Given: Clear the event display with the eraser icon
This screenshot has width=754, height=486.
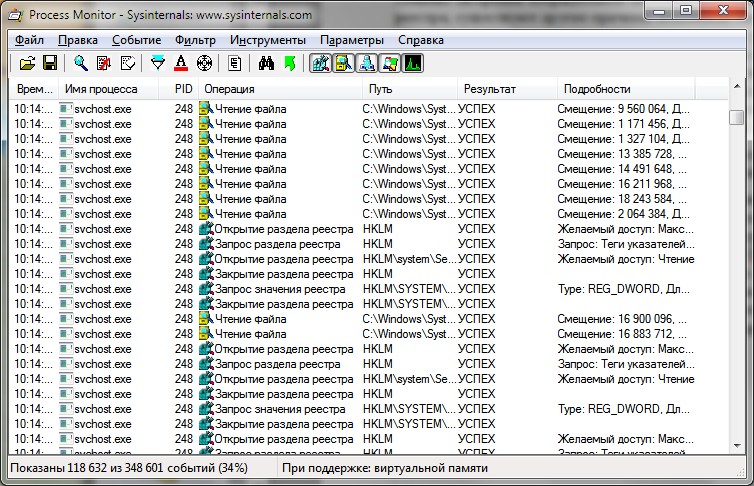Looking at the screenshot, I should tap(127, 63).
